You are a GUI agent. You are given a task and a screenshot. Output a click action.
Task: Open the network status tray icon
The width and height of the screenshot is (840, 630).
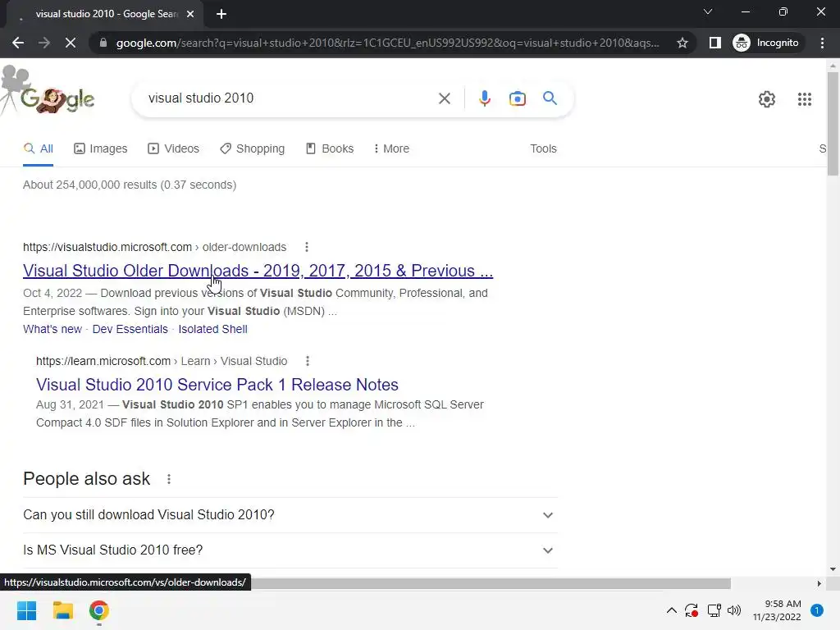(x=714, y=610)
